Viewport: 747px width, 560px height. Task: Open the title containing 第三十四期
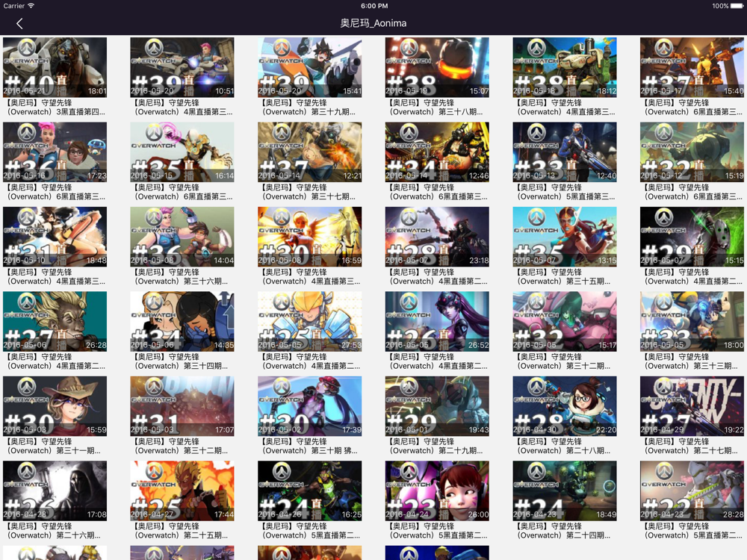pyautogui.click(x=182, y=361)
